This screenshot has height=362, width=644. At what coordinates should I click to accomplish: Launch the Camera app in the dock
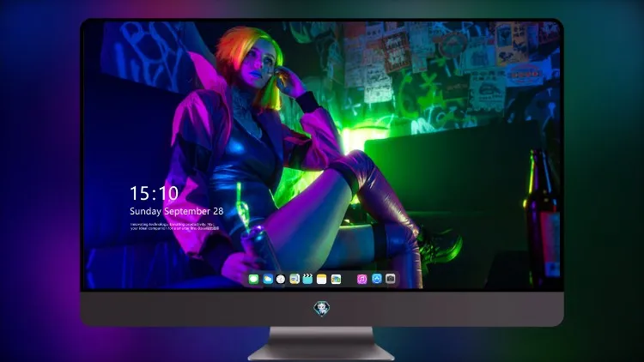point(391,279)
